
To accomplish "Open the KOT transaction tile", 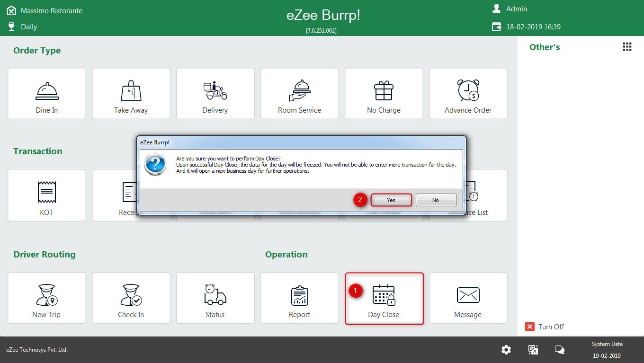I will tap(47, 195).
